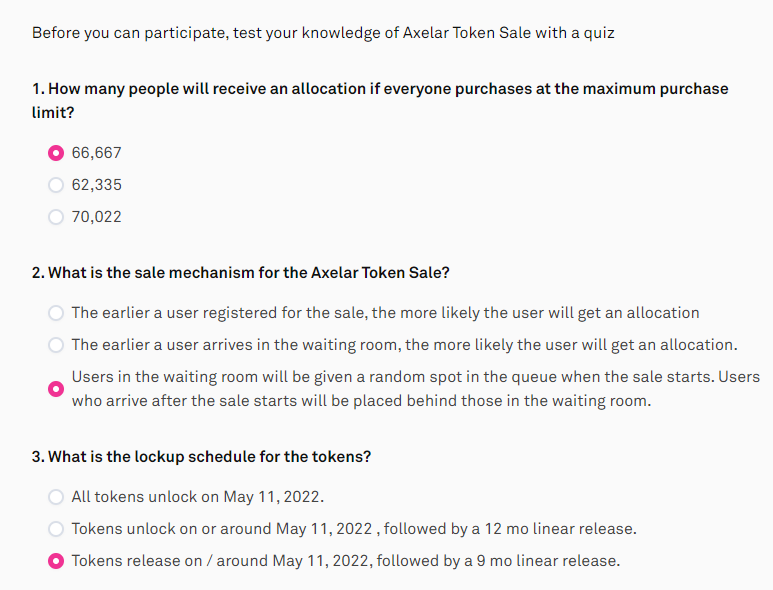773x590 pixels.
Task: Click the '70,022' answer label text
Action: point(96,217)
